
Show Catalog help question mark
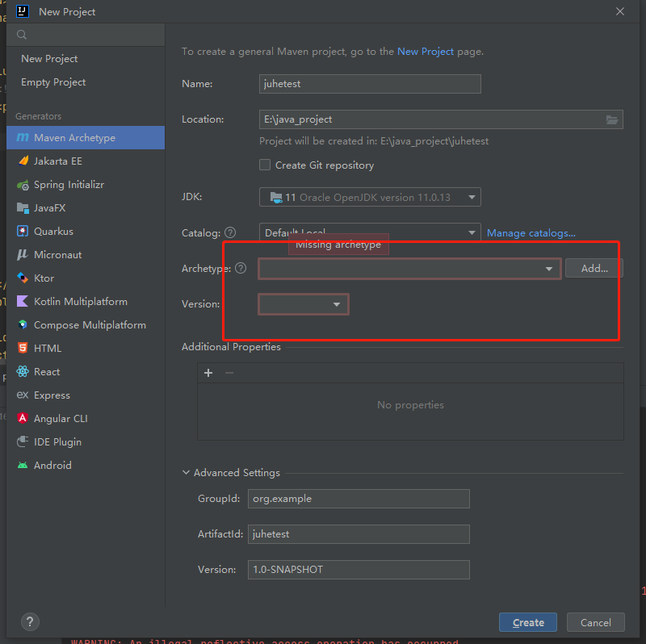pos(230,232)
